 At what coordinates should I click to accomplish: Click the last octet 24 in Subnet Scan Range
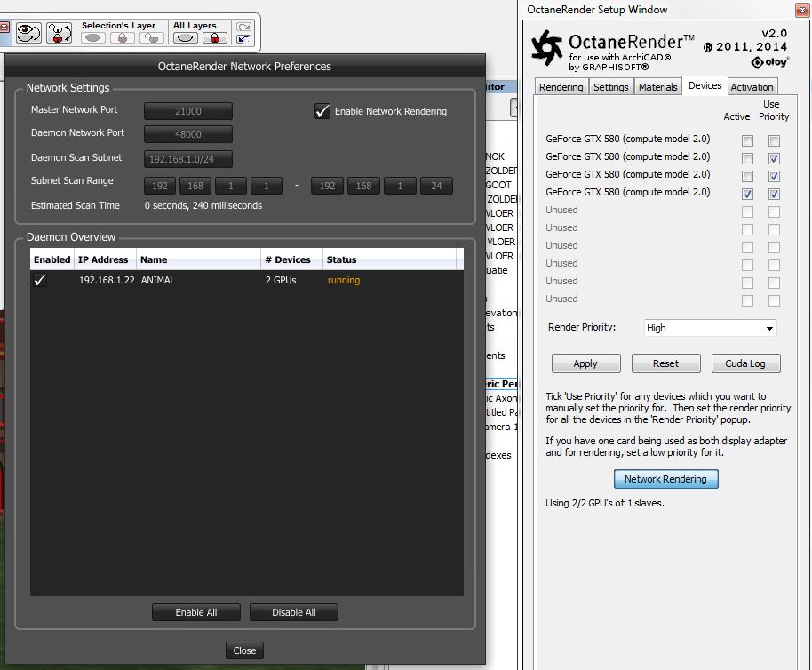pyautogui.click(x=436, y=186)
